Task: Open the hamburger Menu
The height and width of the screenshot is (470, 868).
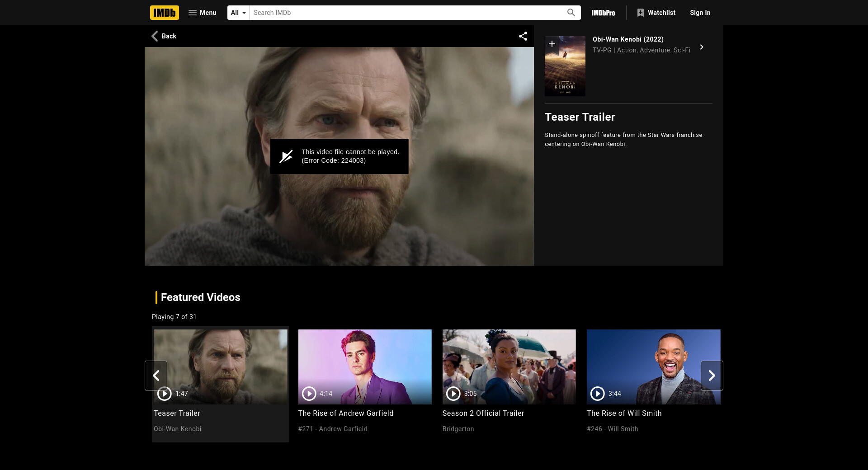Action: [202, 13]
